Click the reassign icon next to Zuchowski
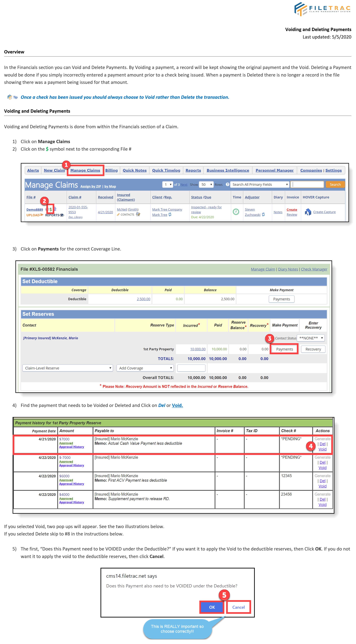Viewport: 356px width, 644px height. coord(263,215)
